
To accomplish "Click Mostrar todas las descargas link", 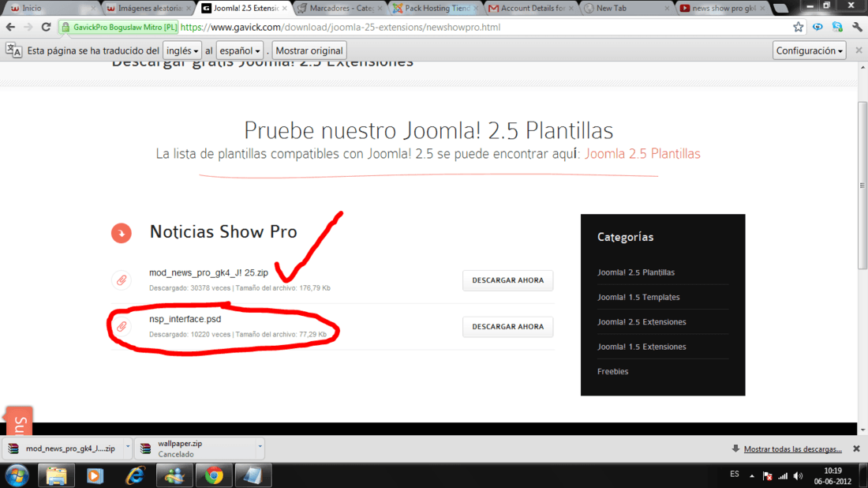I will tap(792, 449).
